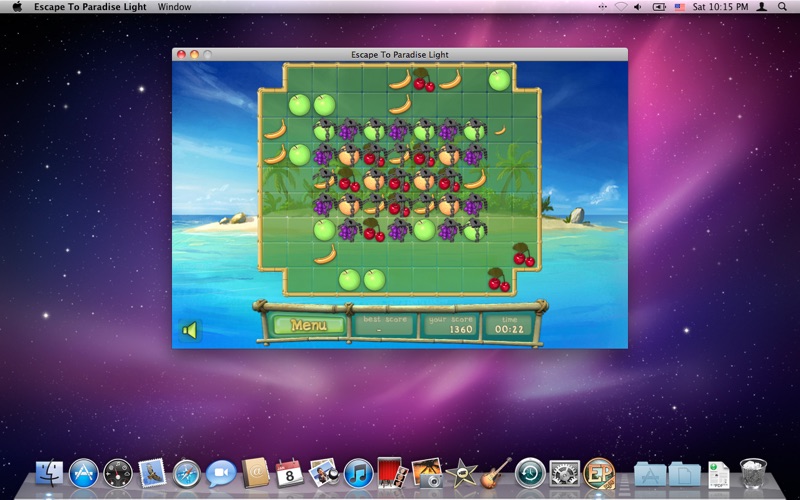This screenshot has width=800, height=500.
Task: Click the user account icon in menu bar
Action: (762, 7)
